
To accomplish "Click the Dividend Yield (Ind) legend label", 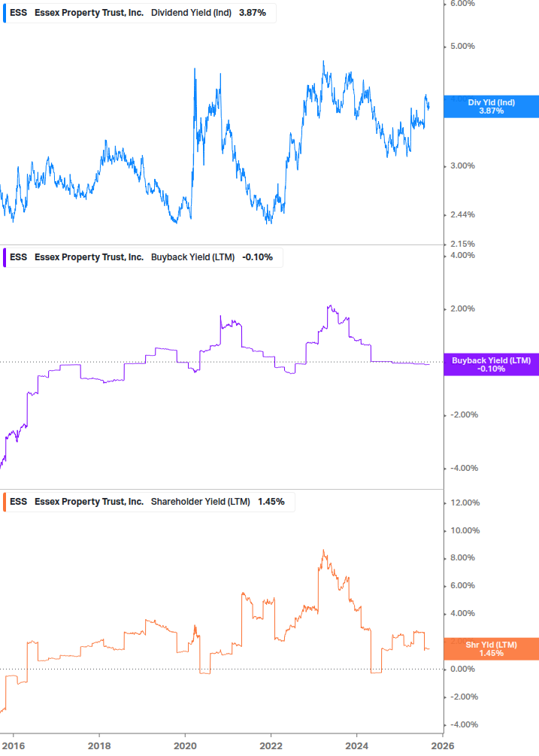I will point(191,13).
